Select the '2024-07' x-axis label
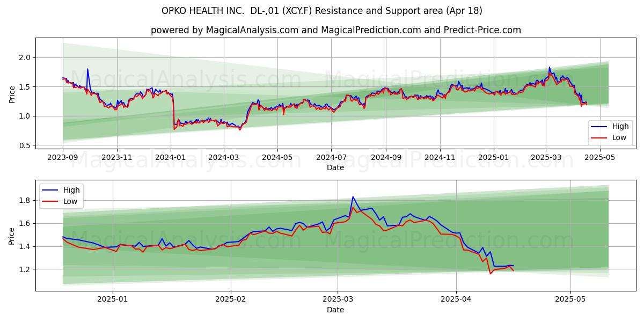This screenshot has height=322, width=644. (x=331, y=158)
